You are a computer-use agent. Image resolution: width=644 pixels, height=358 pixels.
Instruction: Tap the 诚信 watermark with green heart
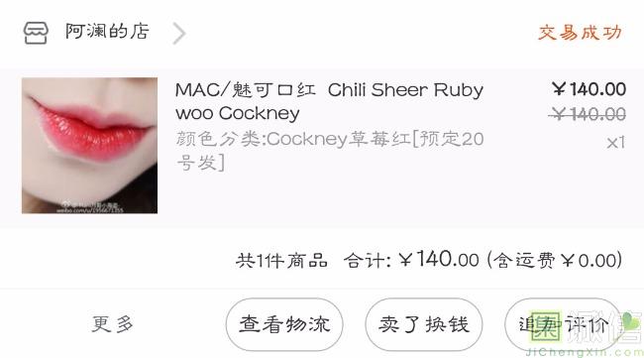[603, 327]
